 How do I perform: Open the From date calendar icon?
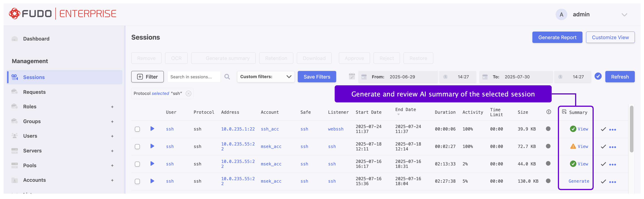364,77
